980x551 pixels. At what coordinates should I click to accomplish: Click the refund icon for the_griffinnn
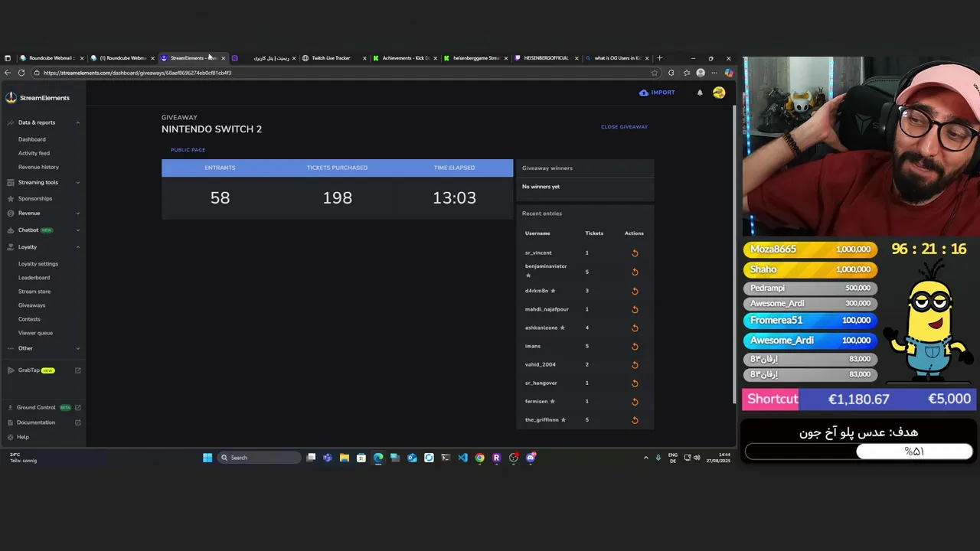pos(635,420)
